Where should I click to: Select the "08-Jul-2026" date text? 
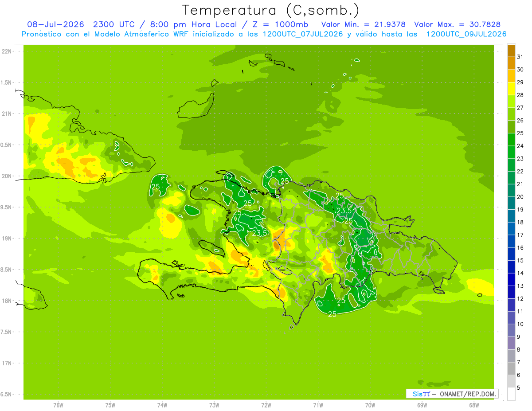point(56,24)
